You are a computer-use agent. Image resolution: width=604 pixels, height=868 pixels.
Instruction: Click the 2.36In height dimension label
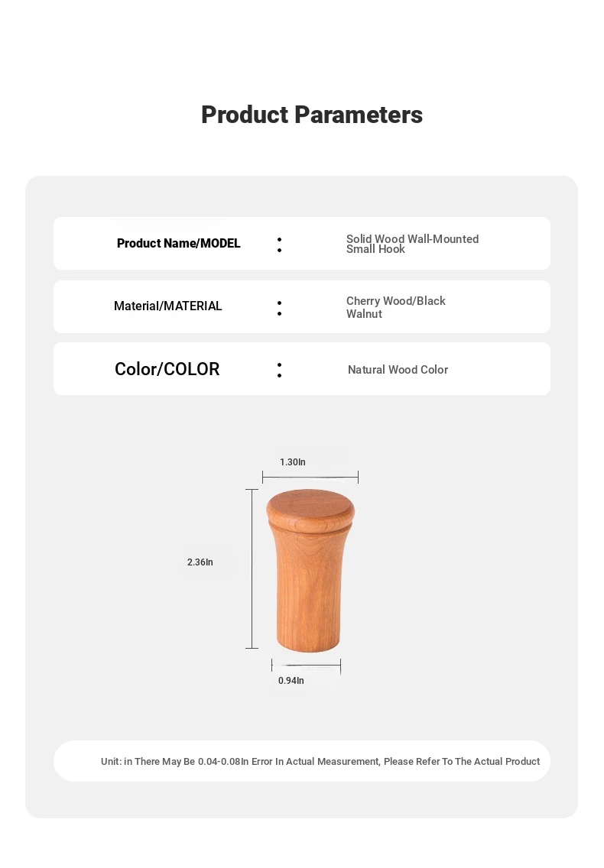coord(200,562)
